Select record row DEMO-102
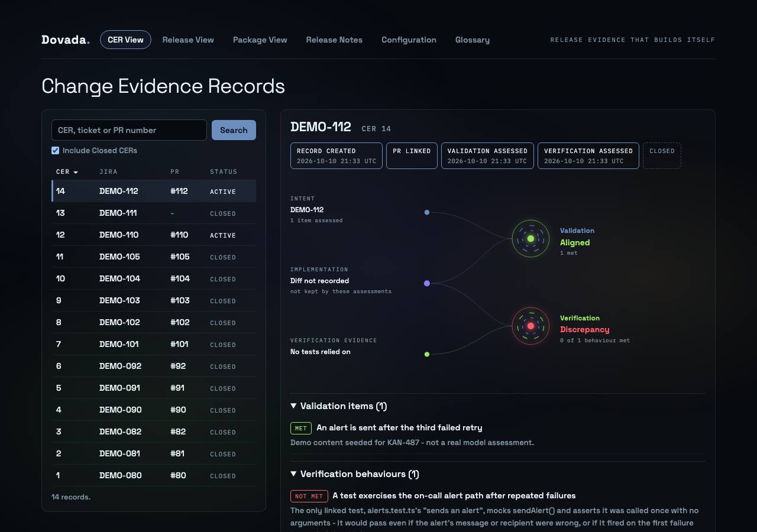Viewport: 757px width, 532px height. (154, 322)
